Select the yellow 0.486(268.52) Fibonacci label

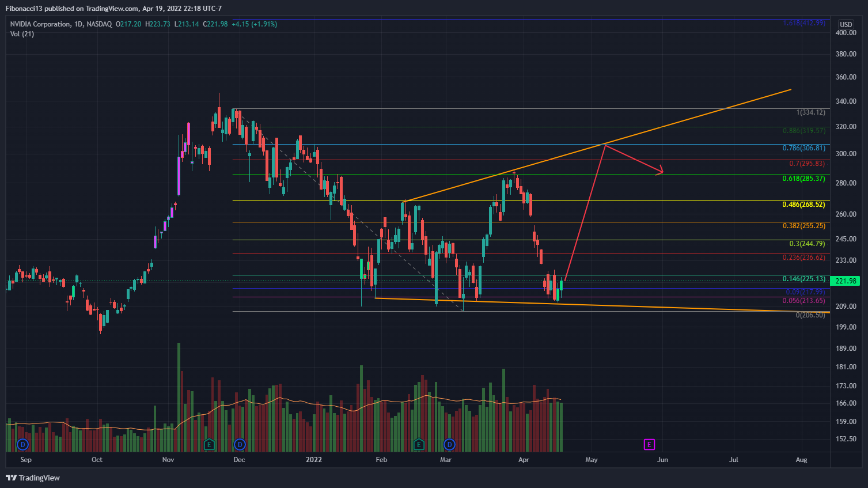[803, 205]
